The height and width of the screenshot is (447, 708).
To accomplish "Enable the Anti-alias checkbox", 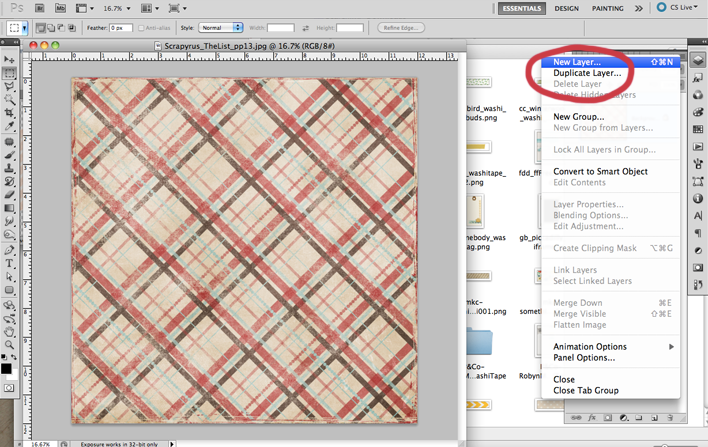I will pos(141,28).
